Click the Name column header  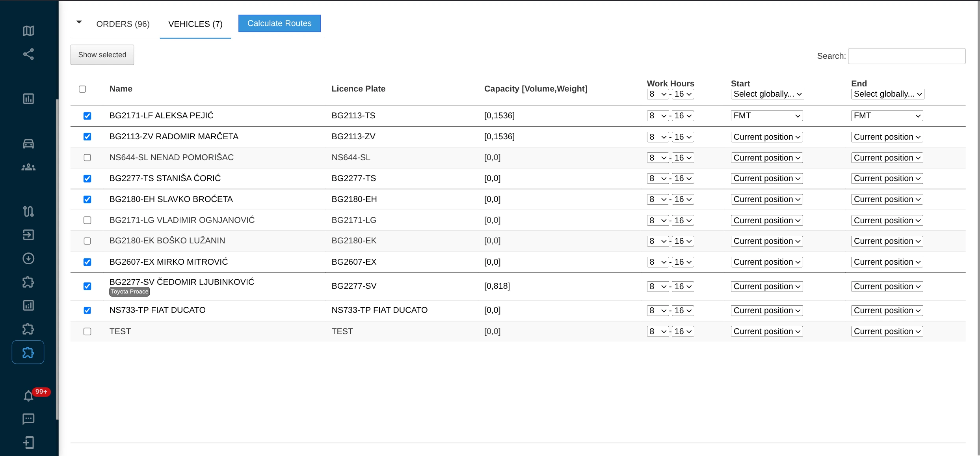click(x=121, y=89)
